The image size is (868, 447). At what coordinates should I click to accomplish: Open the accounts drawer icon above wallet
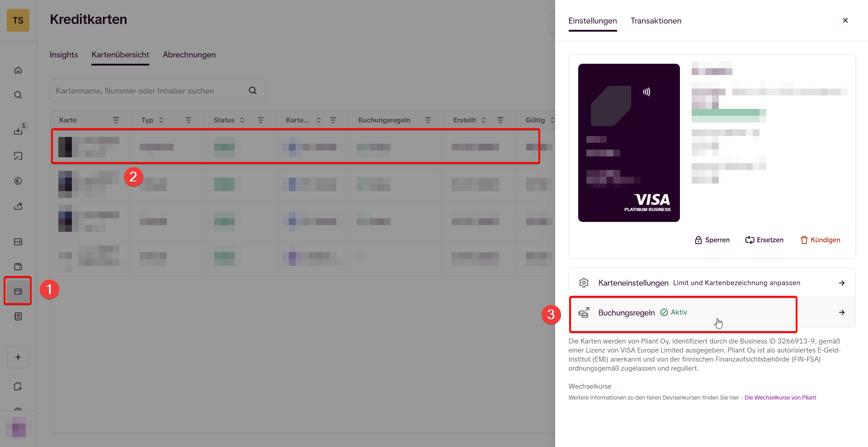[18, 242]
